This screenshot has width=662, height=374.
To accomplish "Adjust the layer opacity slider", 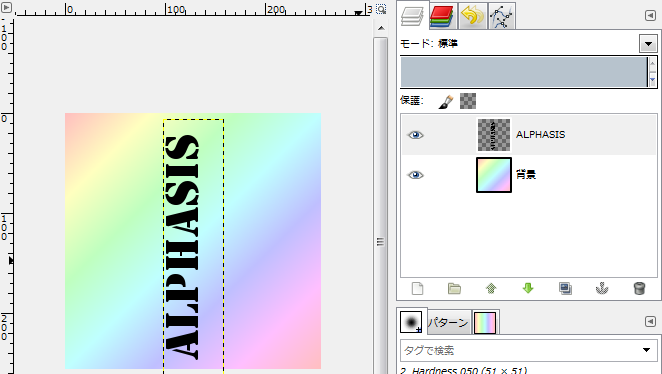I will [524, 72].
